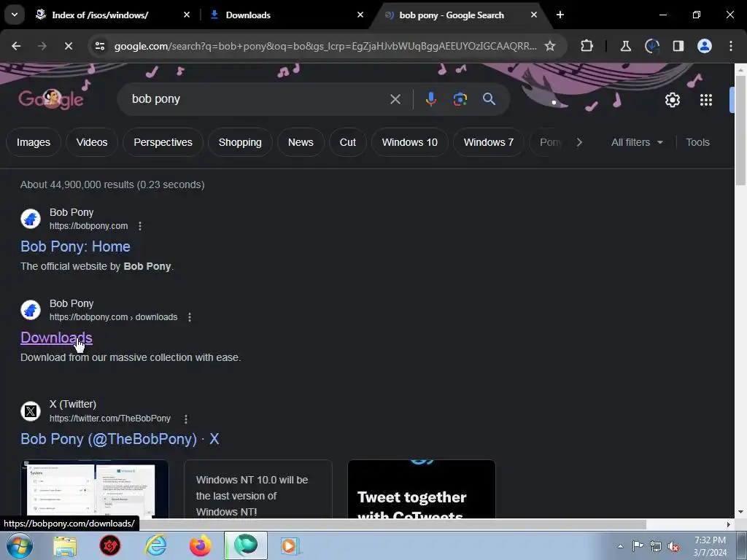Open the Downloads search result link
This screenshot has height=560, width=747.
pyautogui.click(x=56, y=338)
